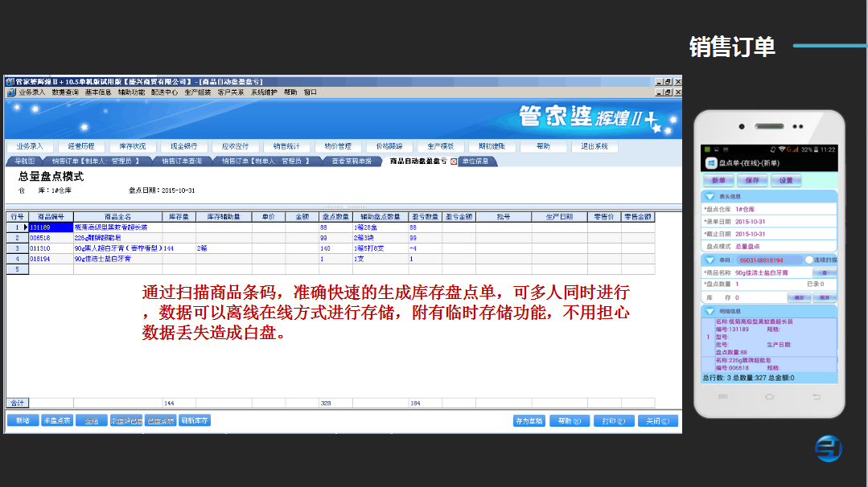
Task: Select the cell with product code 006518
Action: pos(51,238)
